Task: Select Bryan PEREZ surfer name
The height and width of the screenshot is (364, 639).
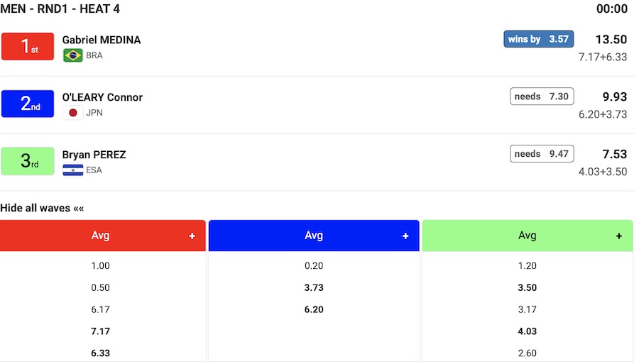Action: [x=94, y=155]
